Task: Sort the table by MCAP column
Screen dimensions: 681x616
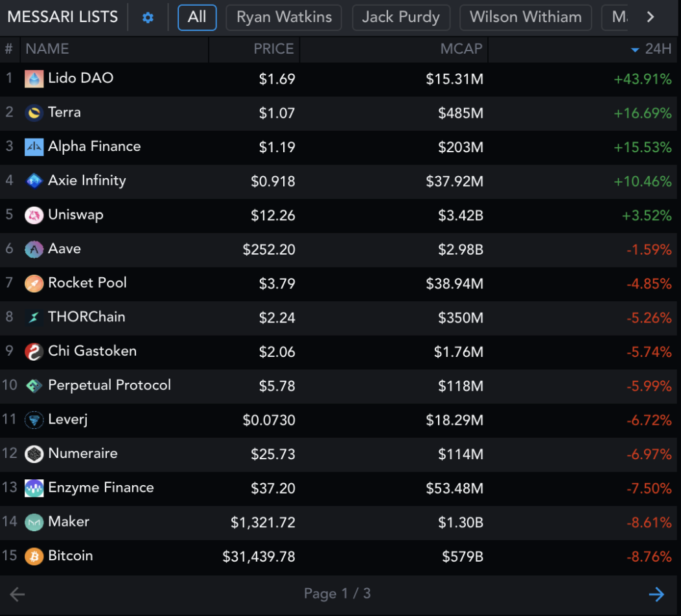Action: click(461, 49)
